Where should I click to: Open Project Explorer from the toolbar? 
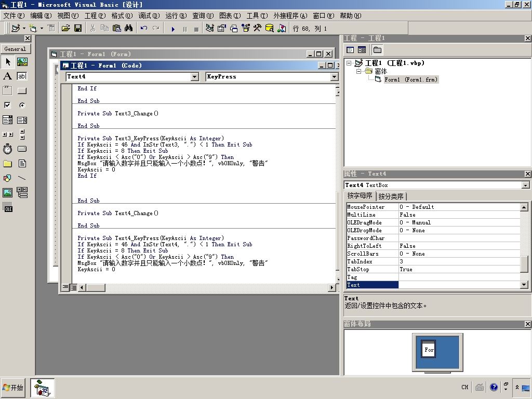pyautogui.click(x=210, y=28)
